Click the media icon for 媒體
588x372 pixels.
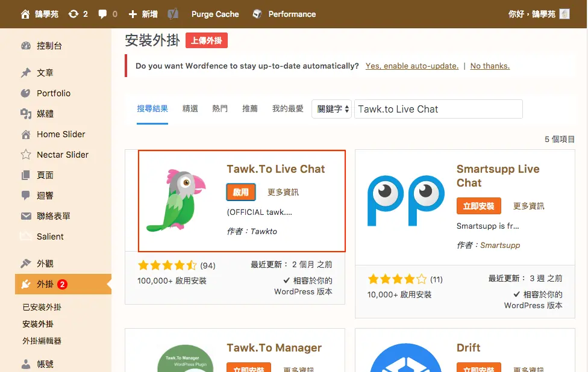point(25,114)
